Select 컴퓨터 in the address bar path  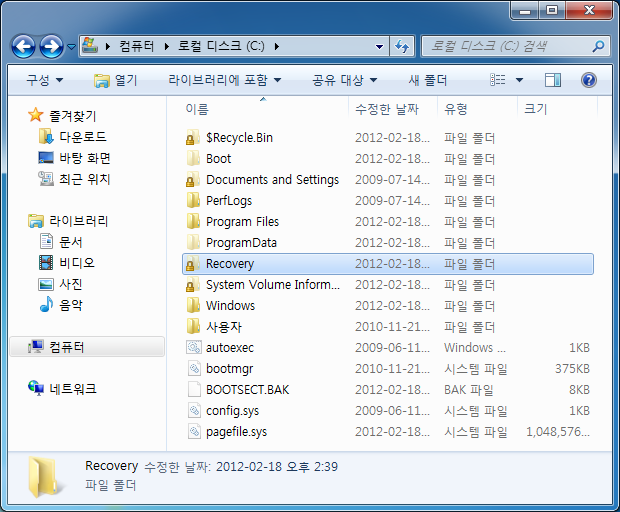point(136,46)
